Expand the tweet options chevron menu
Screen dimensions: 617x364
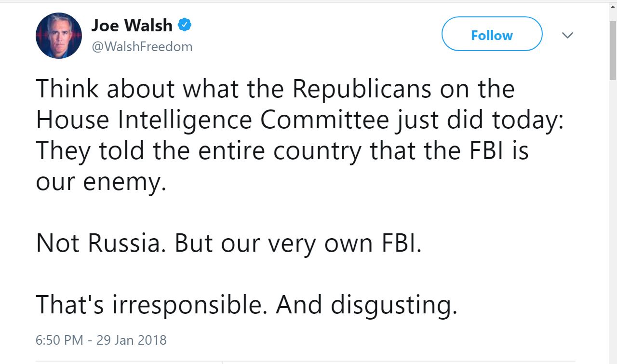click(568, 35)
